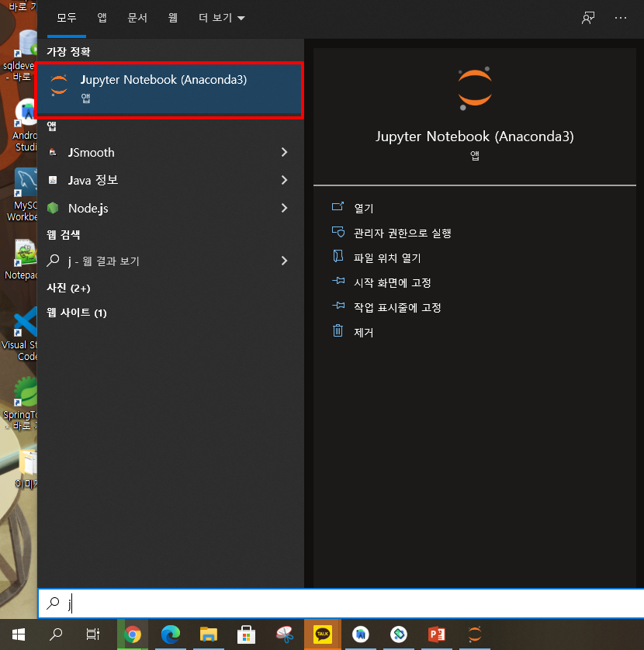
Task: Click the trash icon beside 제거
Action: pos(338,330)
